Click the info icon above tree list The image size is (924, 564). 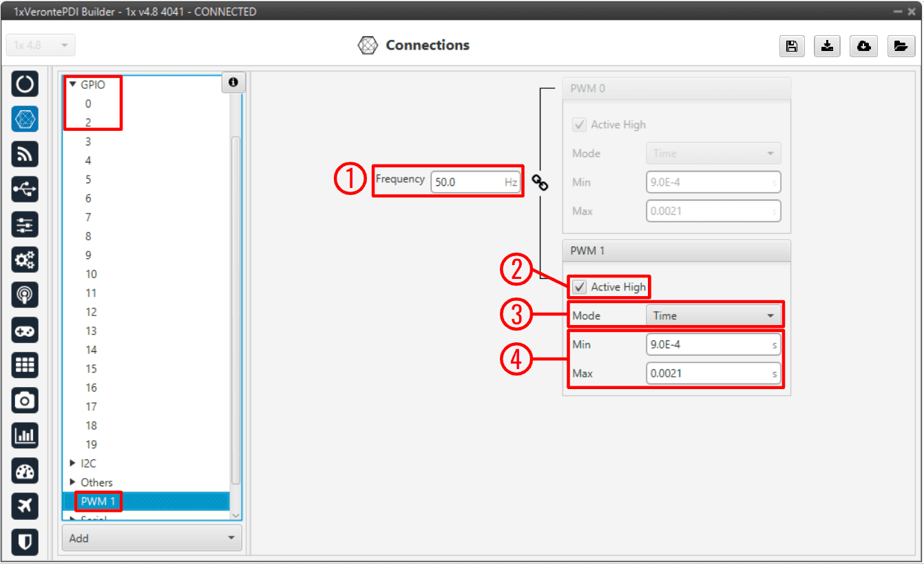pos(233,83)
